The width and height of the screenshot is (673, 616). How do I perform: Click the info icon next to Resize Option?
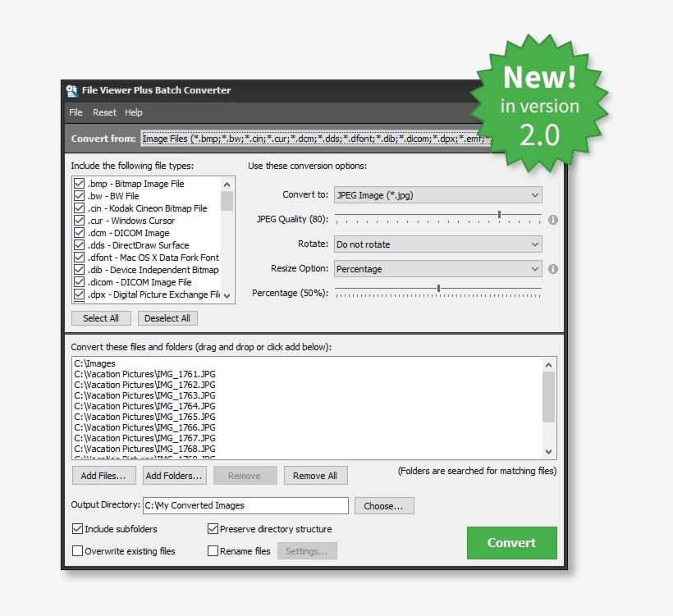[x=553, y=269]
